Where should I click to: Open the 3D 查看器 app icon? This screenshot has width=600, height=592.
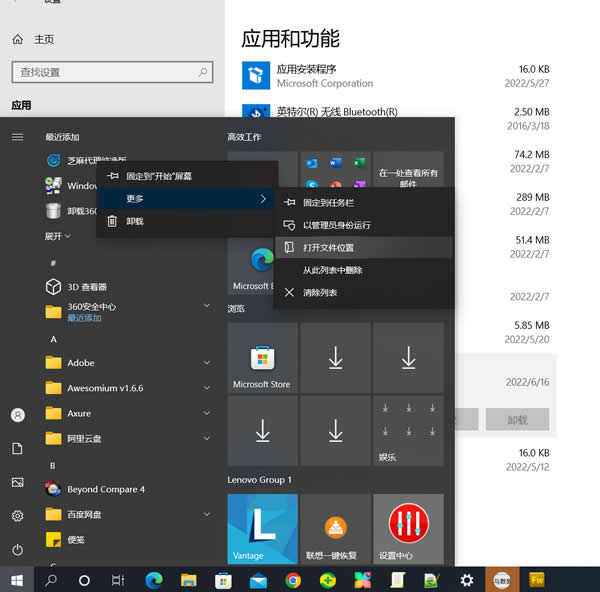click(x=53, y=287)
